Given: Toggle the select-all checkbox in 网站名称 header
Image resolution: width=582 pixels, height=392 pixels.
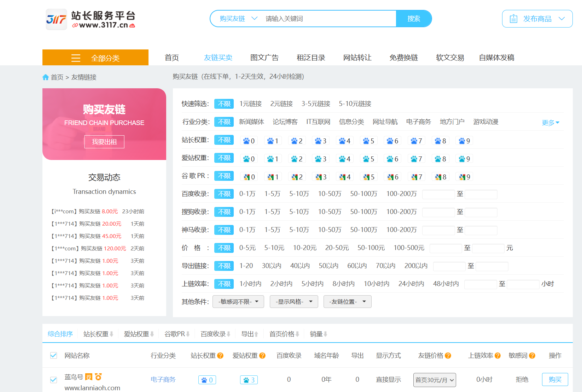Looking at the screenshot, I should click(53, 356).
